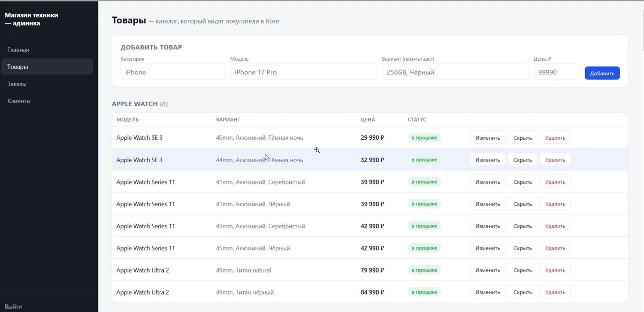Viewport: 644px width, 312px height.
Task: Click Изменить for SE 3 44mm row
Action: point(488,159)
